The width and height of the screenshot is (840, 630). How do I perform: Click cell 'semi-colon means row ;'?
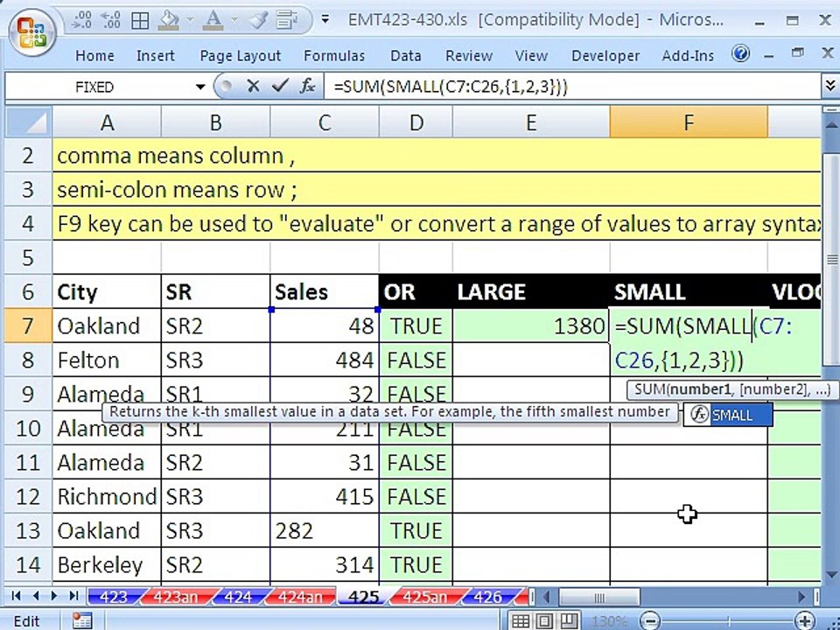(x=437, y=190)
